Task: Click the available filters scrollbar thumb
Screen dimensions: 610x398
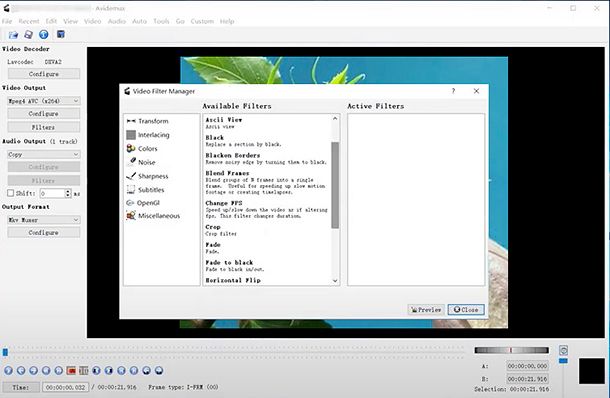Action: point(335,185)
